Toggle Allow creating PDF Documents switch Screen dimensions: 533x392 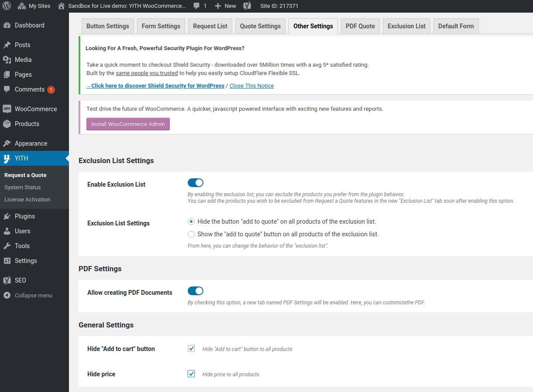(196, 291)
